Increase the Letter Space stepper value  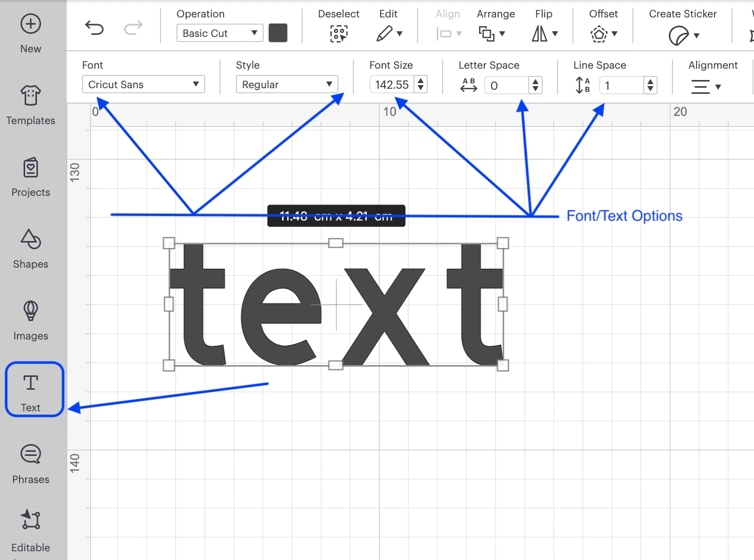tap(535, 82)
